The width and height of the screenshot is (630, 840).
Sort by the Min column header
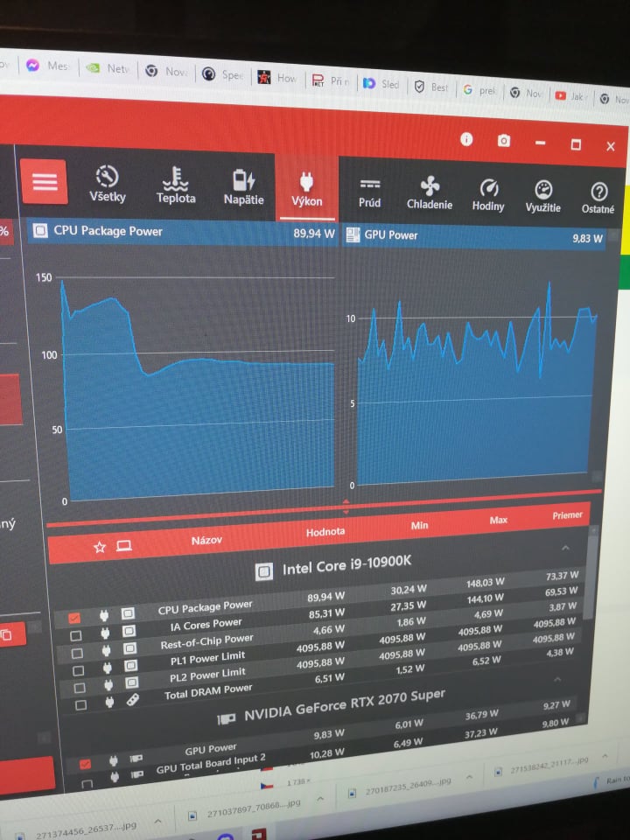tap(419, 526)
